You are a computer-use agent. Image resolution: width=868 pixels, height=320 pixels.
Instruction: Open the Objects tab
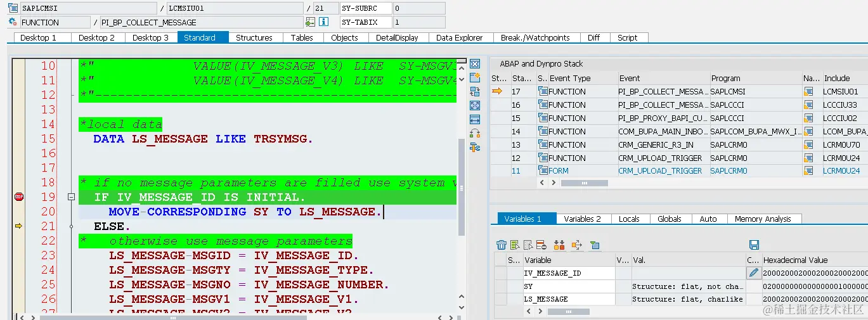344,37
